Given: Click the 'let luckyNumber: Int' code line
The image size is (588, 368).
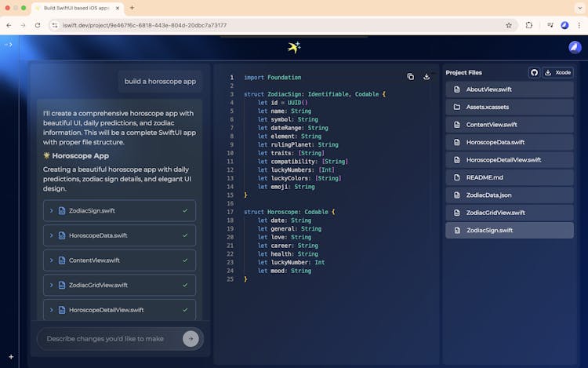Looking at the screenshot, I should pyautogui.click(x=291, y=262).
